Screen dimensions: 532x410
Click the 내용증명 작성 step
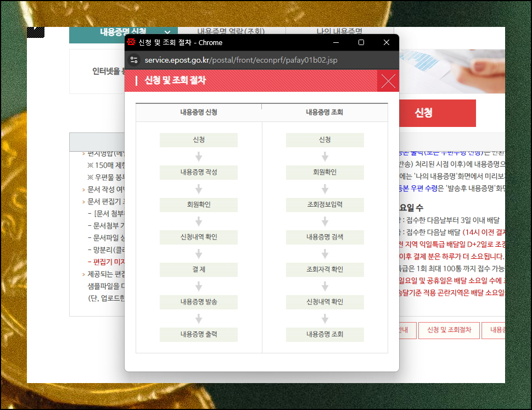click(x=199, y=172)
